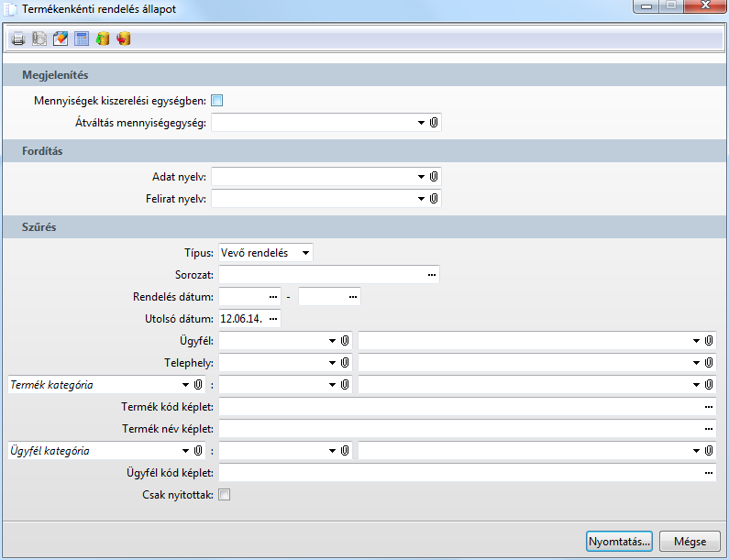Image resolution: width=729 pixels, height=560 pixels.
Task: Open Ügyfél kód képlet ellipsis editor
Action: (x=709, y=473)
